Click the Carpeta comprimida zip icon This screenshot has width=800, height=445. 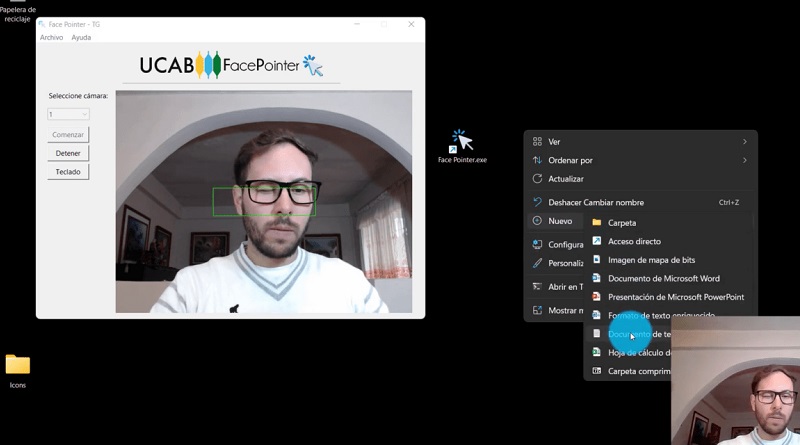(x=596, y=371)
